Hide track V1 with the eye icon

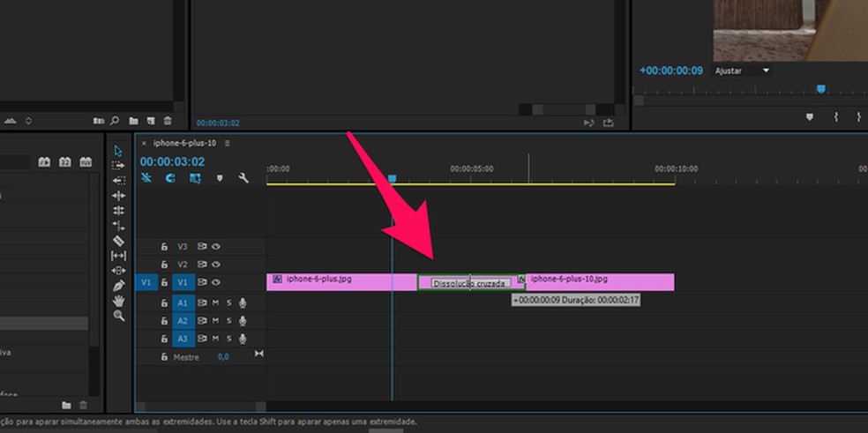coord(216,282)
